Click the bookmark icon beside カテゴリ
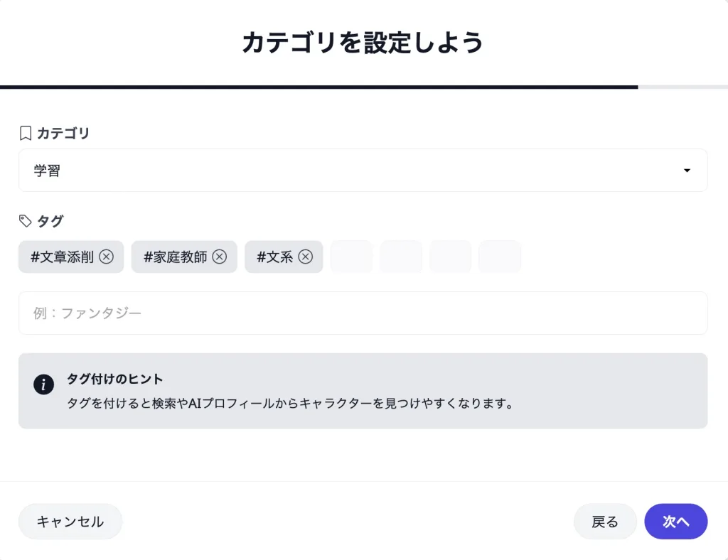 tap(26, 133)
